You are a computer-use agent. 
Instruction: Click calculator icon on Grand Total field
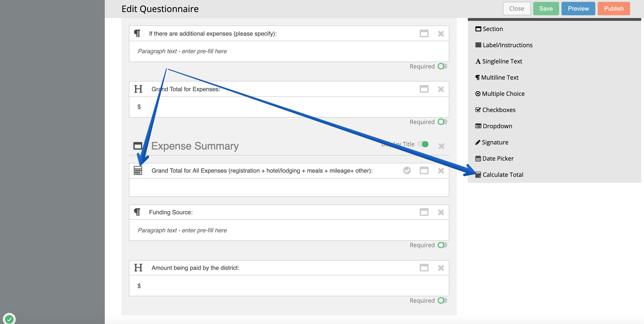tap(138, 171)
